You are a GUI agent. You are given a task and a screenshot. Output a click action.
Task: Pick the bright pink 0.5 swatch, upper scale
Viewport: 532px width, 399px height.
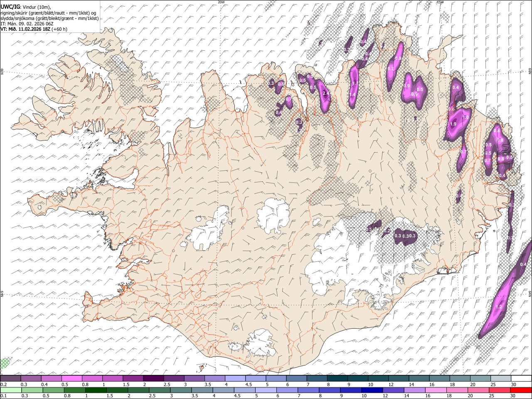coord(71,379)
